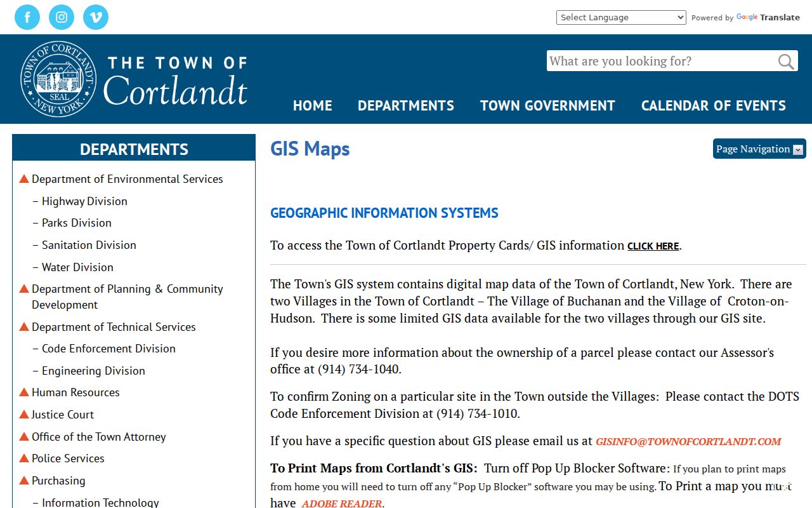The height and width of the screenshot is (508, 812).
Task: Click the triangle beside Police Services
Action: 24,458
